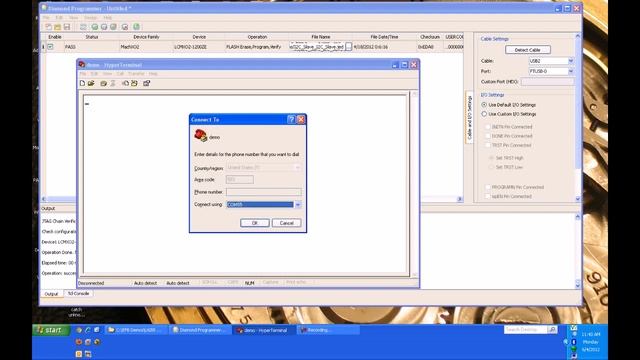Click New file icon in Diamond Programmer toolbar
The width and height of the screenshot is (640, 360).
pos(49,27)
